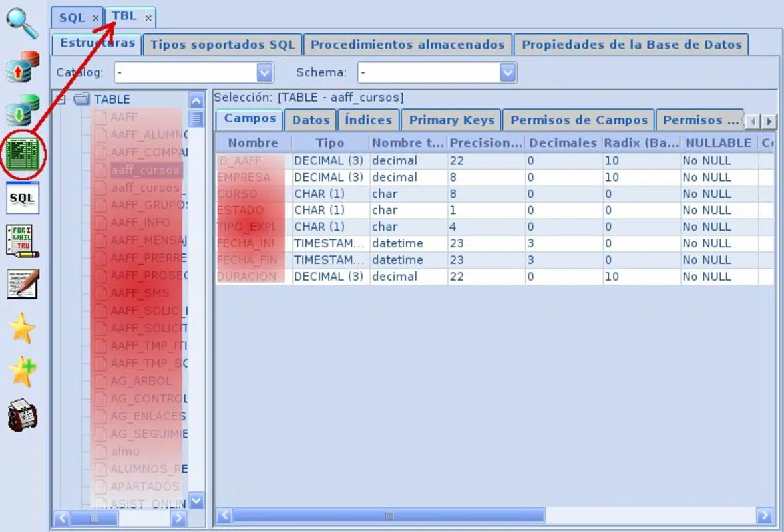Click the FOR WHILE script icon
The height and width of the screenshot is (532, 784).
pos(22,241)
